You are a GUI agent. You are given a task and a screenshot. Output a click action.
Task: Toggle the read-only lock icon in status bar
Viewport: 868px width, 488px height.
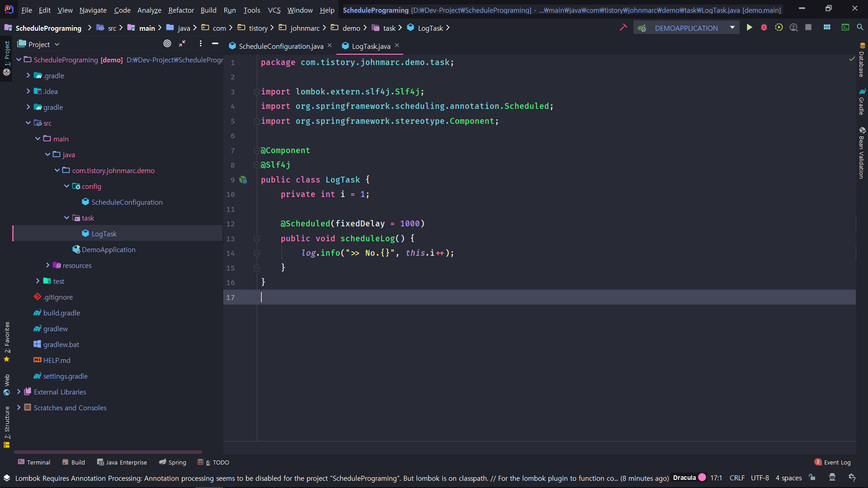coord(812,478)
